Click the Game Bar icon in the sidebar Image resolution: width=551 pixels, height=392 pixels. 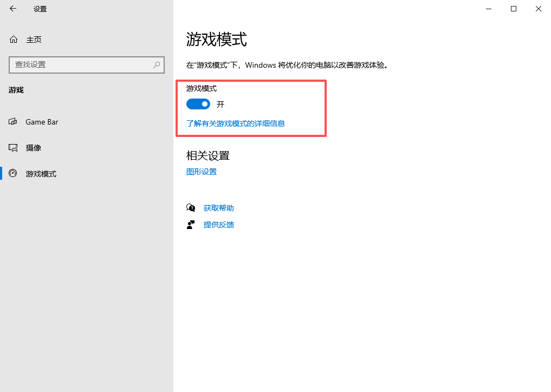[14, 122]
